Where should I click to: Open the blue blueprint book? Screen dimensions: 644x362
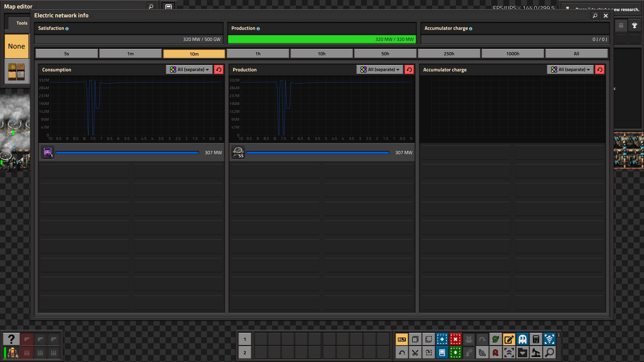(442, 353)
